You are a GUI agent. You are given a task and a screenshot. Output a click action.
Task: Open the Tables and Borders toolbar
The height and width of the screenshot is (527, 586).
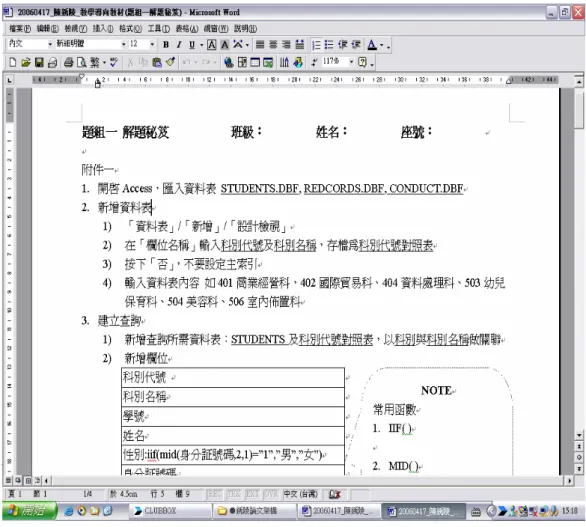click(x=242, y=62)
